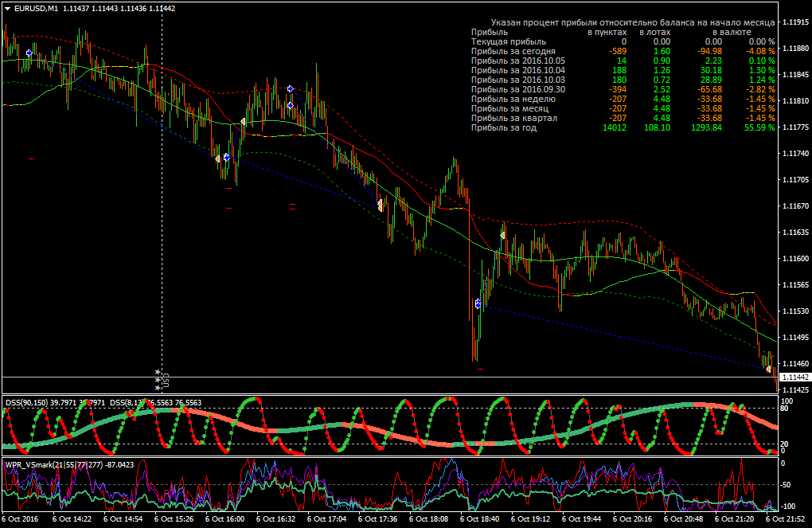Click the 'Прибыль за 2016.10.03' row label
The height and width of the screenshot is (528, 812).
(518, 80)
